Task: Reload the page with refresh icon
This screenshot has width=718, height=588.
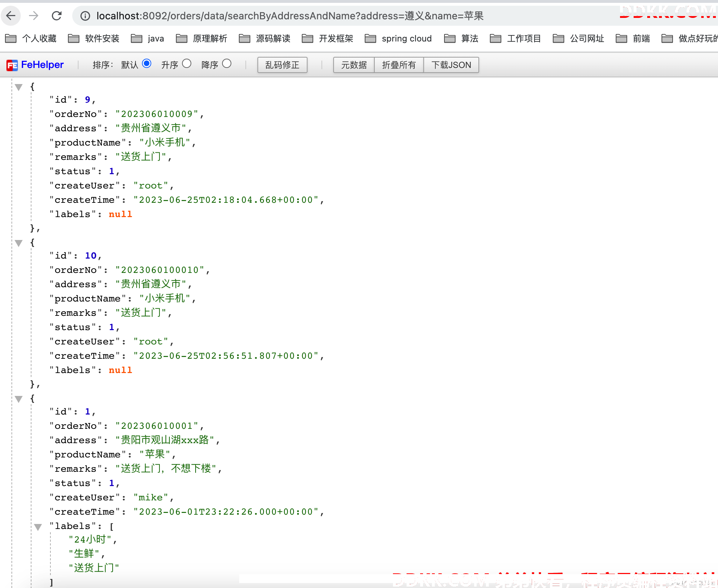Action: (x=56, y=16)
